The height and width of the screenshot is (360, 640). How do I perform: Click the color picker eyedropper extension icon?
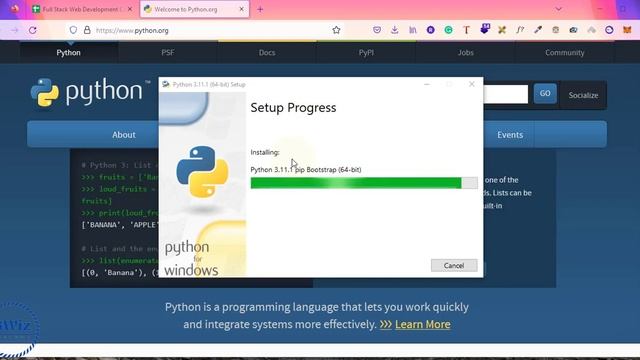(538, 30)
